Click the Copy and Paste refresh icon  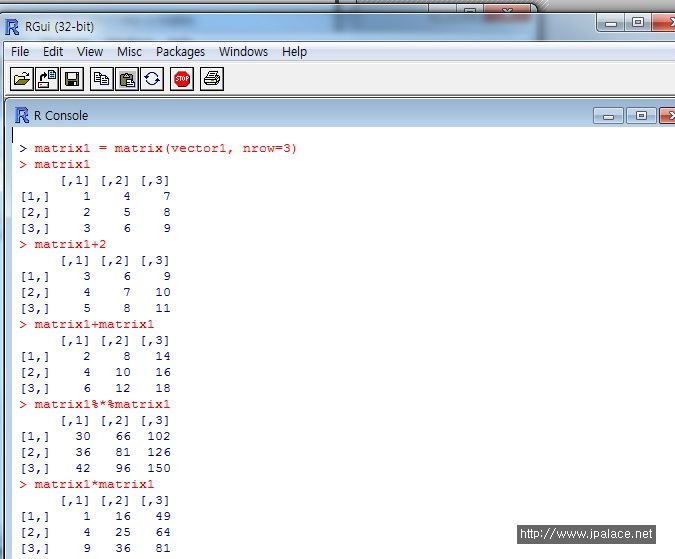pos(152,79)
